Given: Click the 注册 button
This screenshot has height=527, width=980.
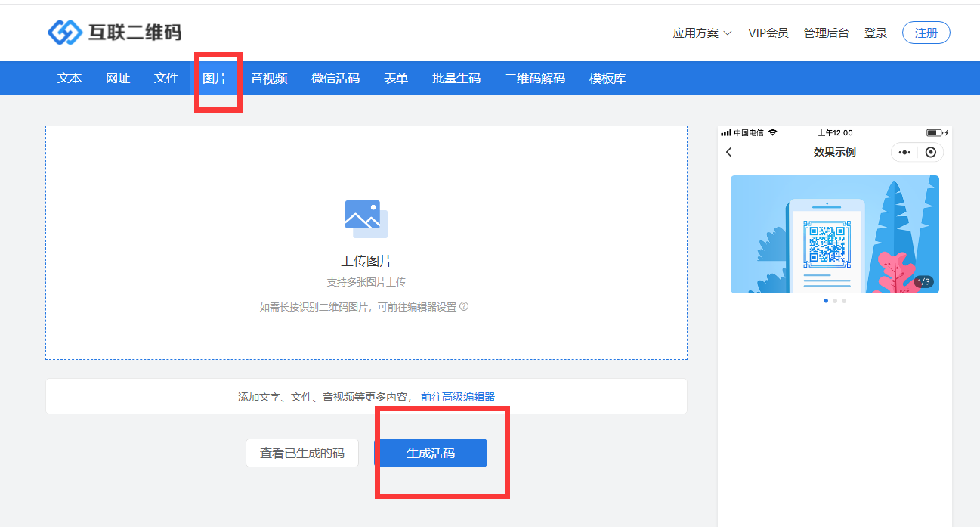Looking at the screenshot, I should point(926,33).
